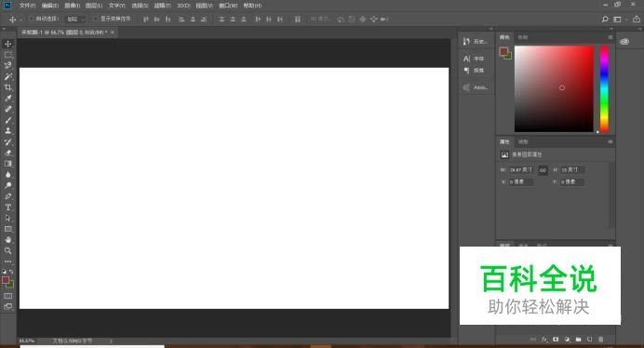
Task: Open the Color panel flyout menu
Action: tap(610, 37)
